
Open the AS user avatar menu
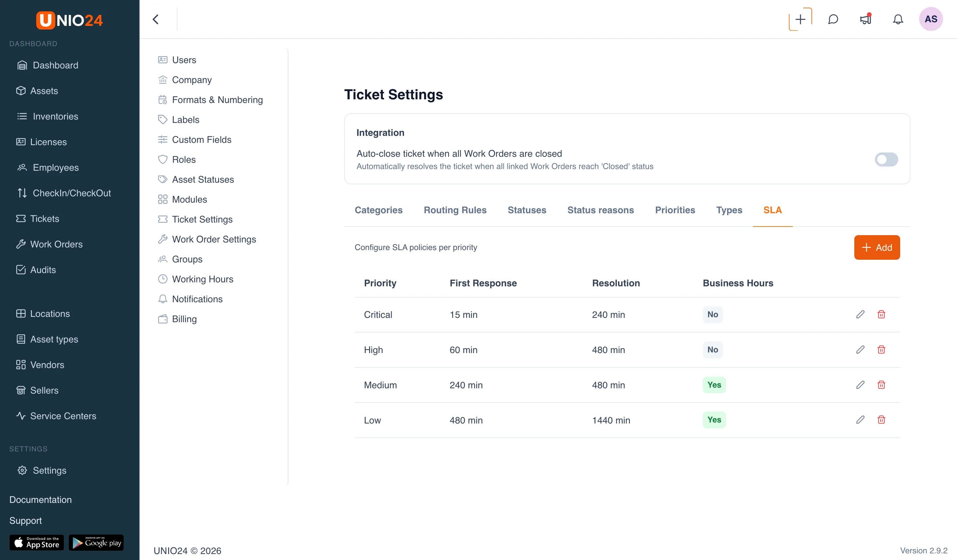931,19
